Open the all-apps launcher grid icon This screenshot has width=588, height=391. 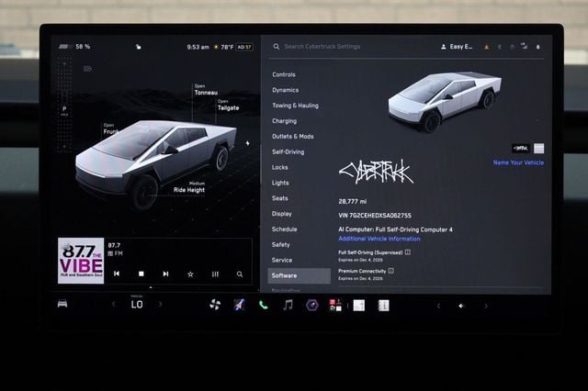coord(335,306)
